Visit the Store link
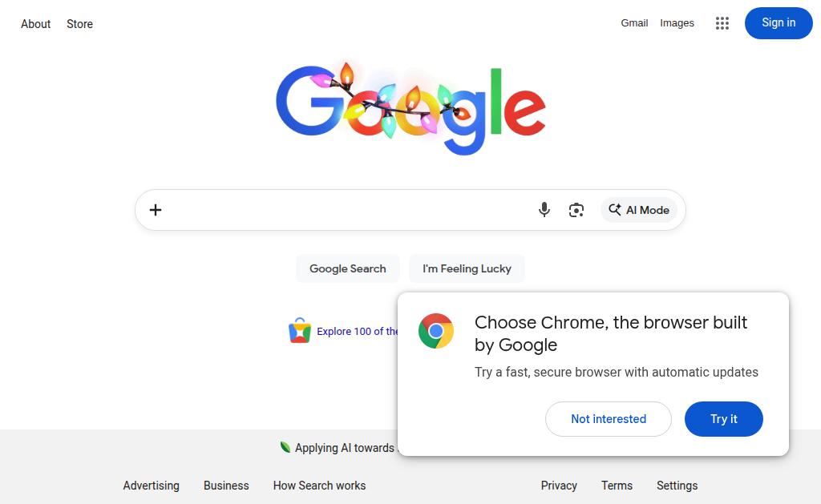 click(79, 24)
